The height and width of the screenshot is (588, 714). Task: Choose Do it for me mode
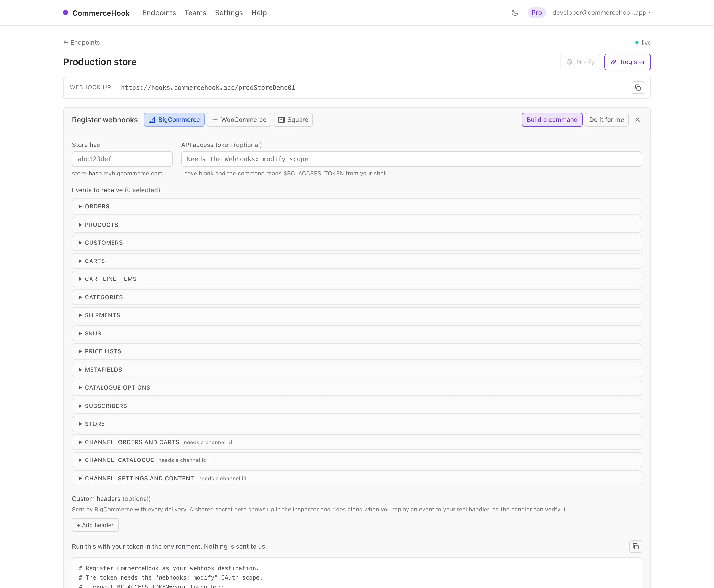pyautogui.click(x=606, y=119)
